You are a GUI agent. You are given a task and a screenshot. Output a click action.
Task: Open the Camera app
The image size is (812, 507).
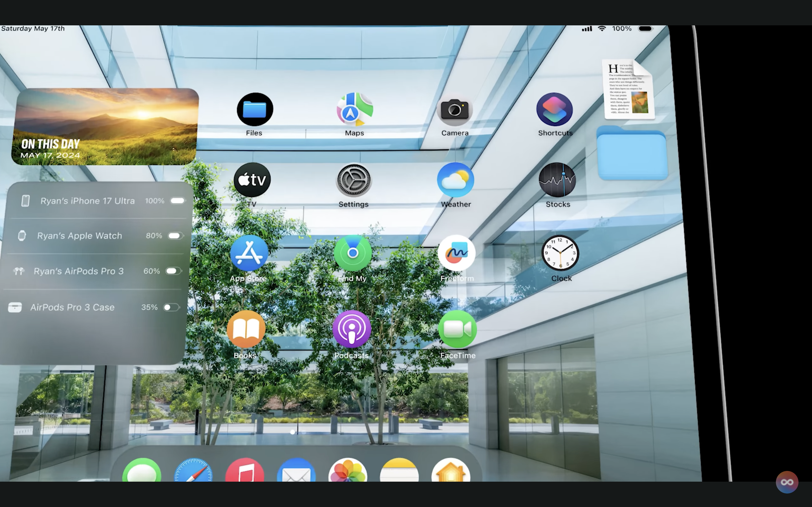click(455, 110)
